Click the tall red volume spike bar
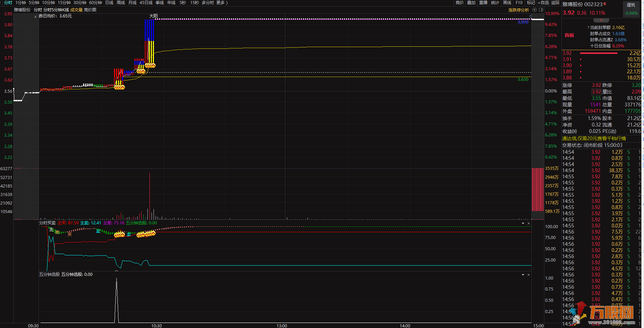Image resolution: width=644 pixels, height=328 pixels. [149, 196]
